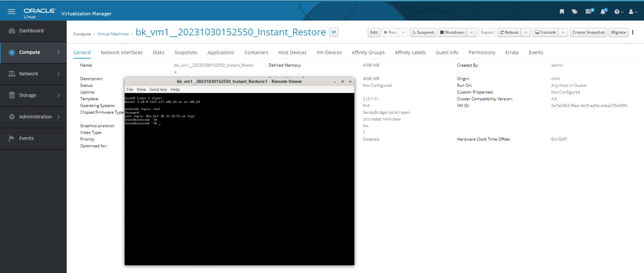Switch to the Errata tab
This screenshot has width=644, height=273.
512,52
